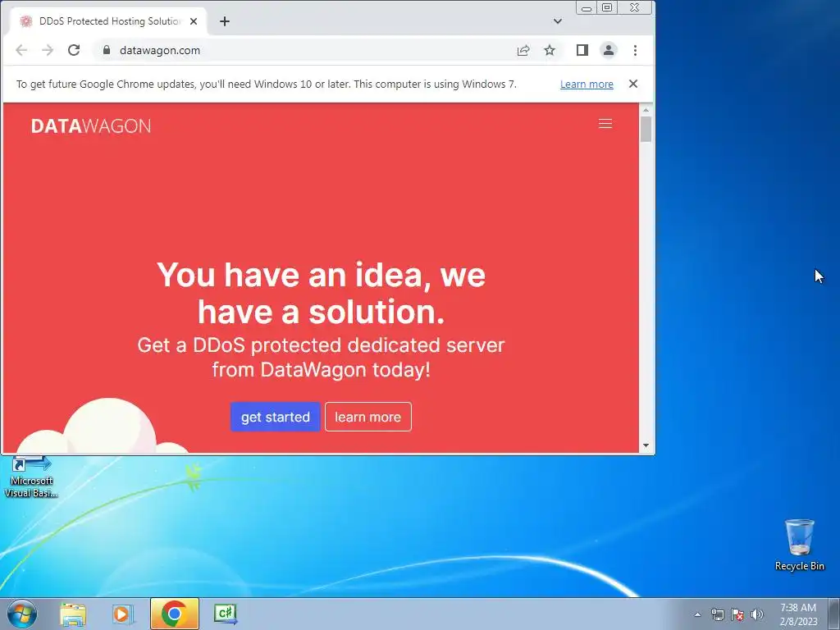Reload the current page

pyautogui.click(x=74, y=50)
